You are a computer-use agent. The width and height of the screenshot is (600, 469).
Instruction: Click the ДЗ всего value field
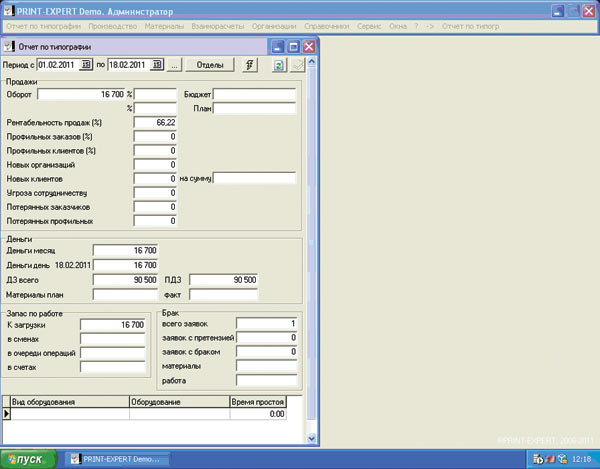(124, 280)
